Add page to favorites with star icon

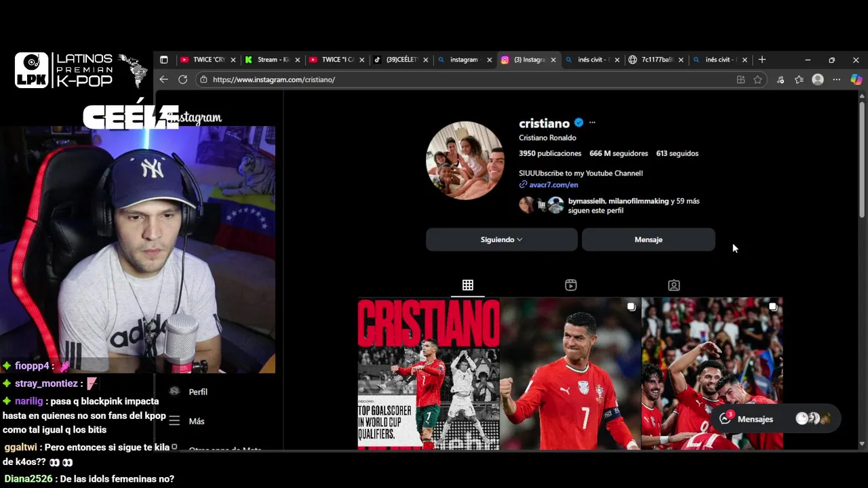[757, 79]
